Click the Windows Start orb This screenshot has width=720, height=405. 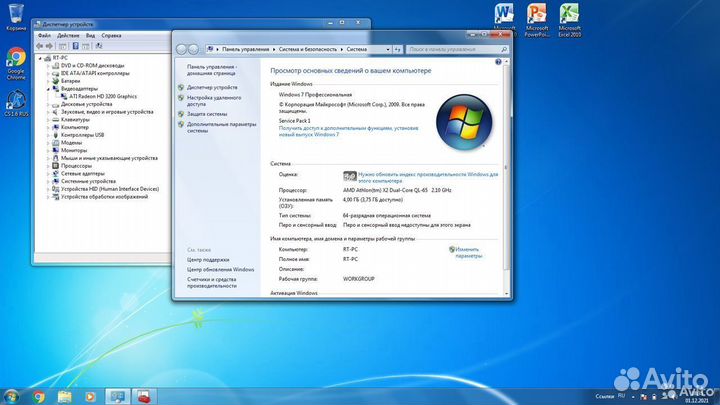click(11, 396)
